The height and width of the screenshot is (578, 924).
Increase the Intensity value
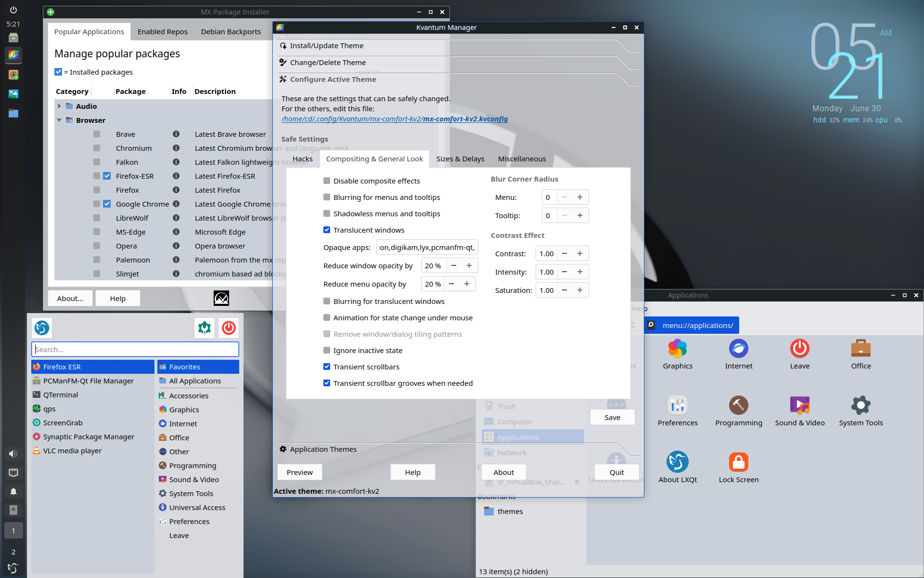tap(580, 272)
